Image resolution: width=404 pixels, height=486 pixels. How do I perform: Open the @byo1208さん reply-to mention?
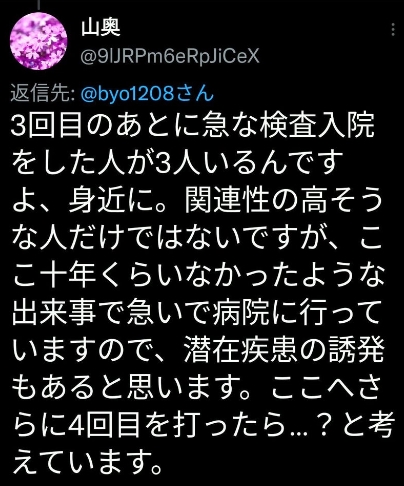pos(147,94)
